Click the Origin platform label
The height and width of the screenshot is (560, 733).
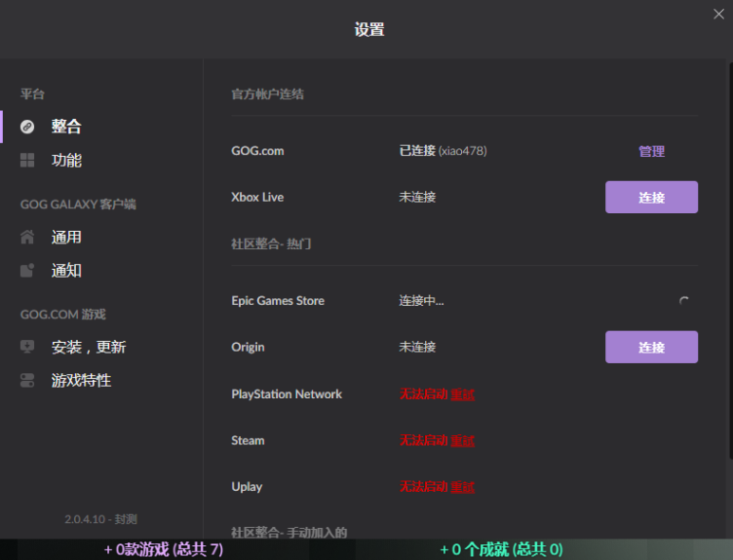click(248, 347)
